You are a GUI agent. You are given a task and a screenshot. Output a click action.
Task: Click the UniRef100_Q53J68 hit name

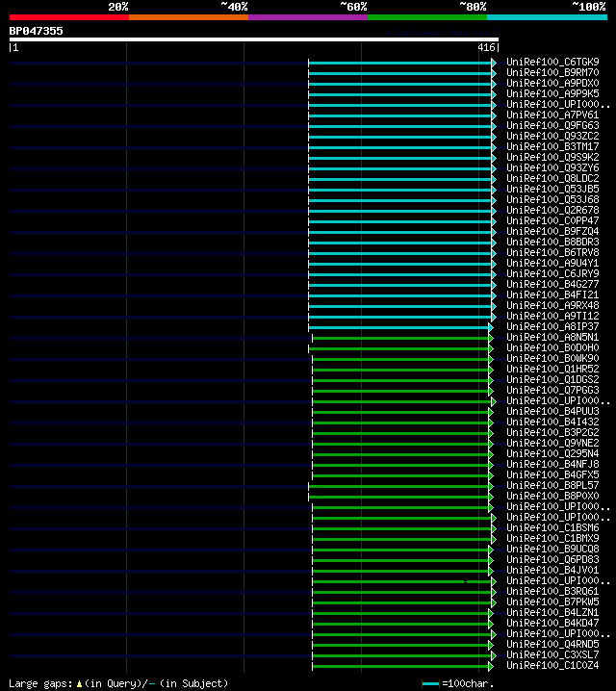click(x=552, y=199)
